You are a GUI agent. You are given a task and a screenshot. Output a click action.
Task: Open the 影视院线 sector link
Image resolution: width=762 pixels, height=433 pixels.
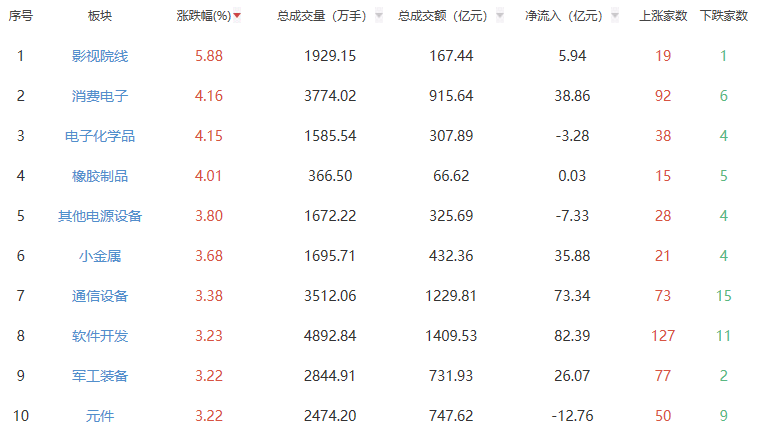pyautogui.click(x=100, y=56)
